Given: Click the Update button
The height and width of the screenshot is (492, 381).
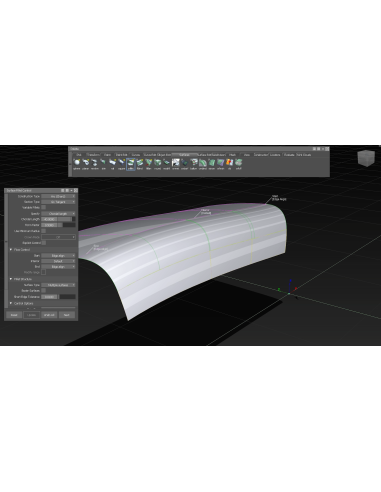Looking at the screenshot, I should coord(32,315).
